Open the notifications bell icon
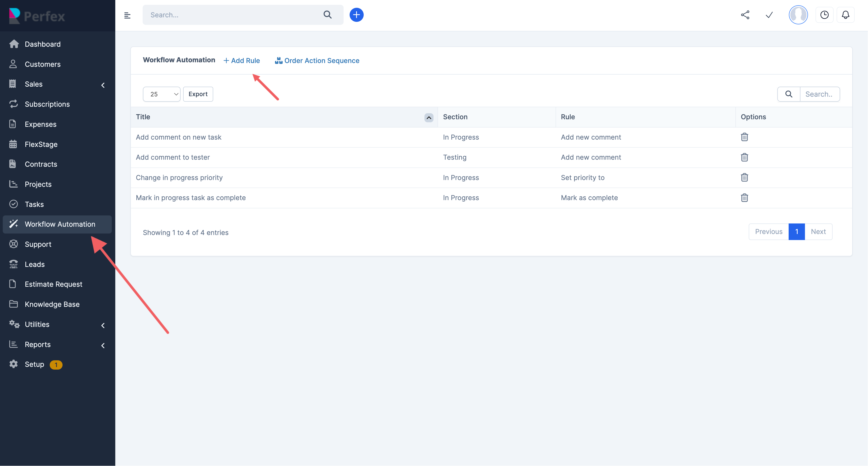This screenshot has height=466, width=868. [x=846, y=15]
